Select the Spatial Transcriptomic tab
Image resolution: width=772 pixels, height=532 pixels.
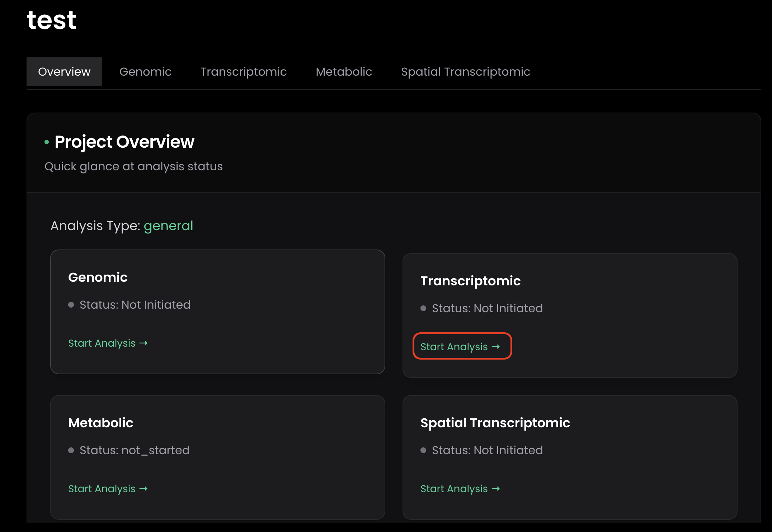pos(466,72)
